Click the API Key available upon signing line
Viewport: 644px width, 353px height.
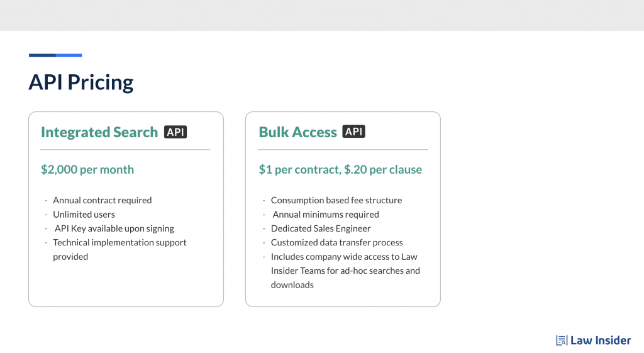click(x=114, y=228)
